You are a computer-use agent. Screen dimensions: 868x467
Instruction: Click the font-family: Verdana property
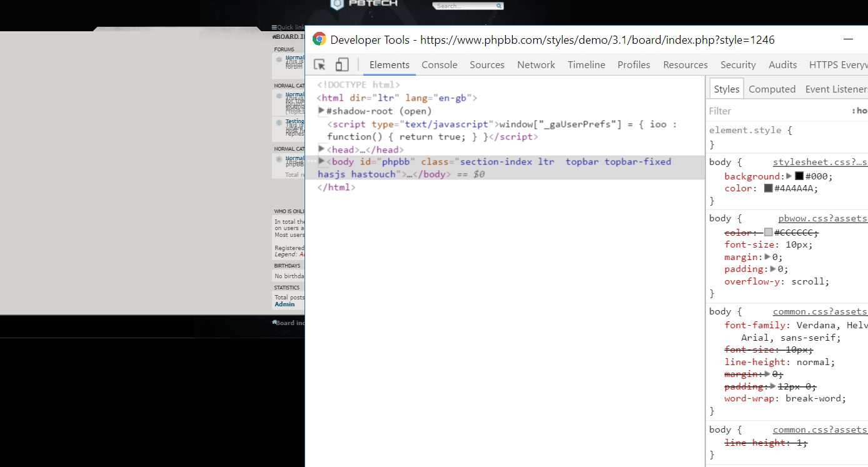click(795, 331)
